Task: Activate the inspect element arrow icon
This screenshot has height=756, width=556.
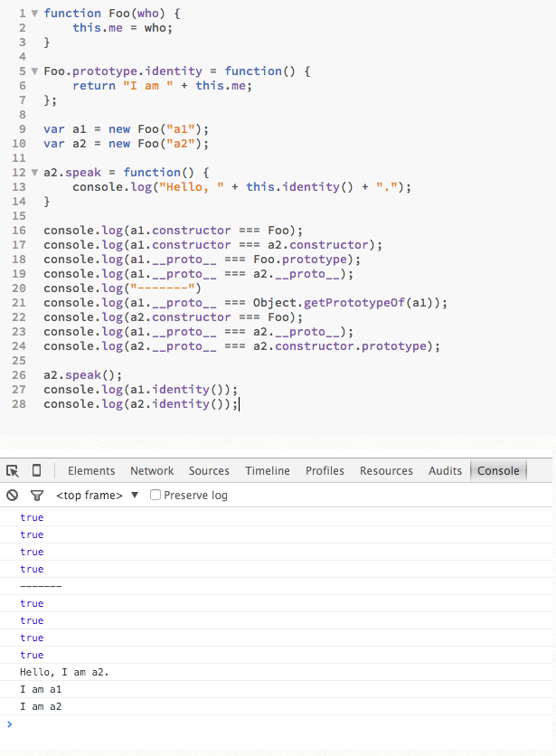Action: (x=13, y=470)
